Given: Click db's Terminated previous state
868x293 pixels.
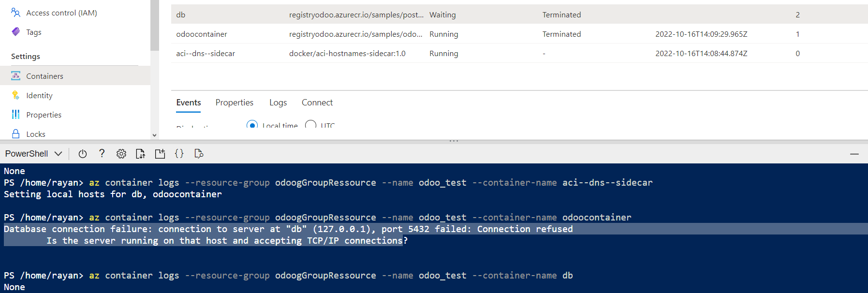Looking at the screenshot, I should click(x=561, y=15).
